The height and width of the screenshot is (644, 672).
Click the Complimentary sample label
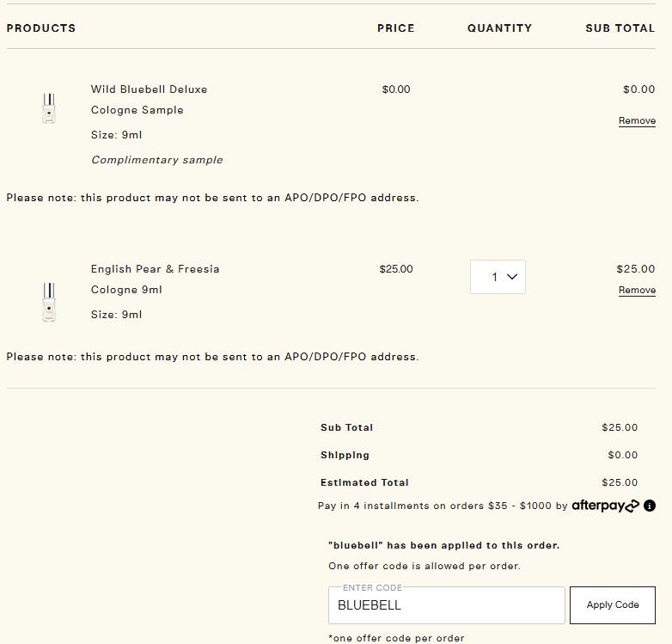(156, 160)
